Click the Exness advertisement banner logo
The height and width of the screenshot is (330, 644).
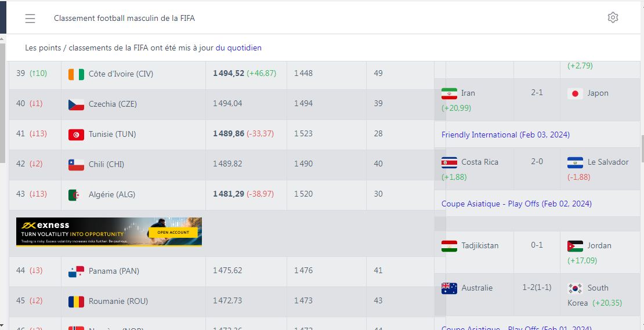[x=44, y=225]
